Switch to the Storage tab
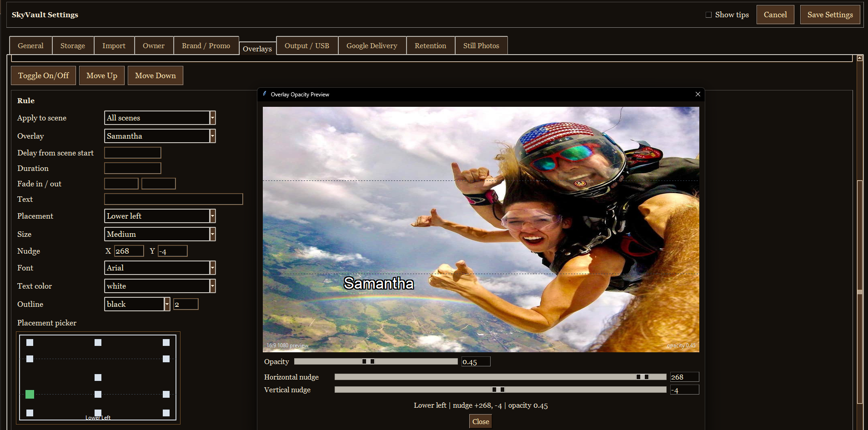Viewport: 868px width, 430px height. [x=73, y=45]
